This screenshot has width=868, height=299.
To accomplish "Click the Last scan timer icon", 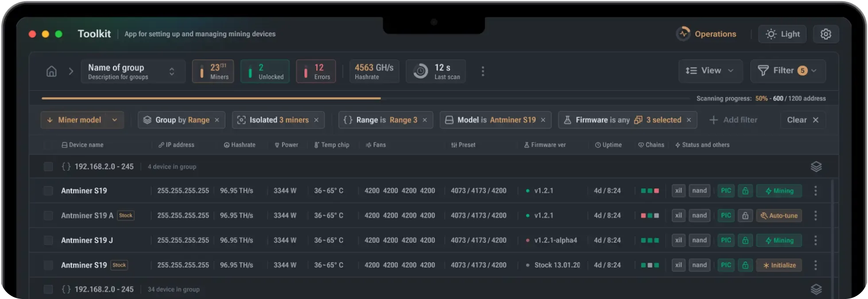I will [421, 71].
